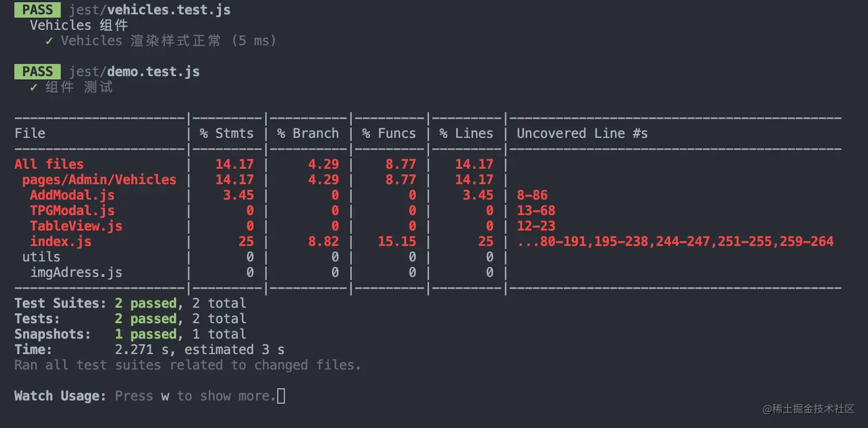Click the 'Uncovered Line #s' column header
This screenshot has height=428, width=868.
(x=582, y=133)
